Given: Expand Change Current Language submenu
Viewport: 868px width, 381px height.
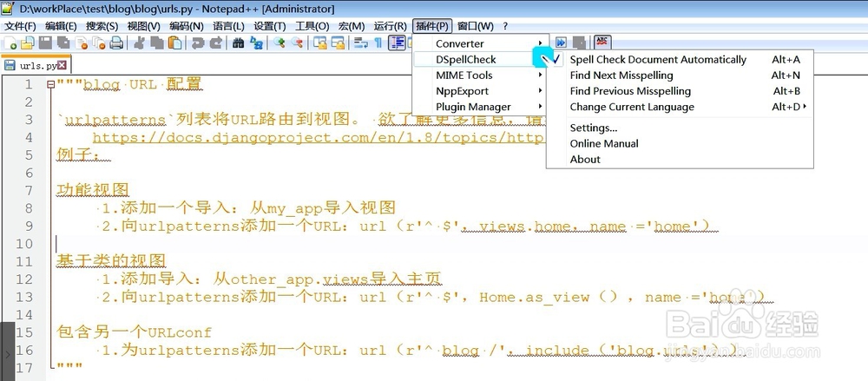Looking at the screenshot, I should tap(680, 107).
